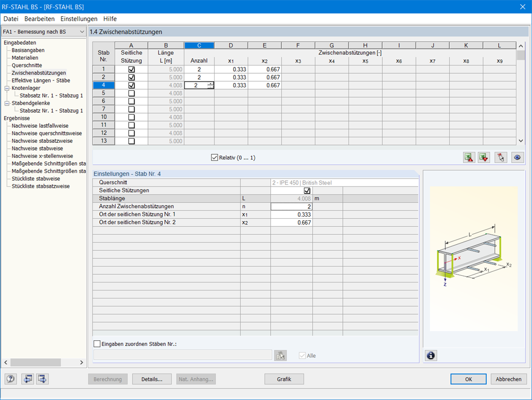Screen dimensions: 532x400
Task: Enable Seitliche Stützung for Stab 10
Action: (x=131, y=117)
